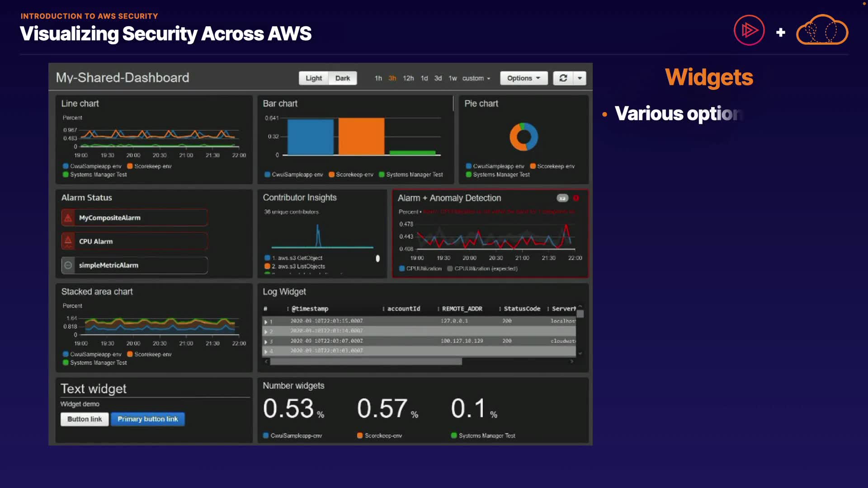Open the Options dropdown

[524, 78]
